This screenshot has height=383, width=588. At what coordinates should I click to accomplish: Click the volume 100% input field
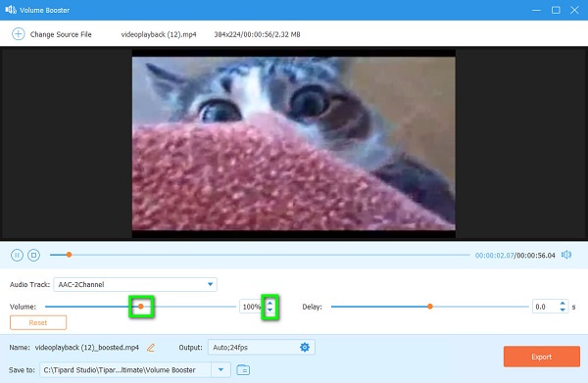[252, 307]
